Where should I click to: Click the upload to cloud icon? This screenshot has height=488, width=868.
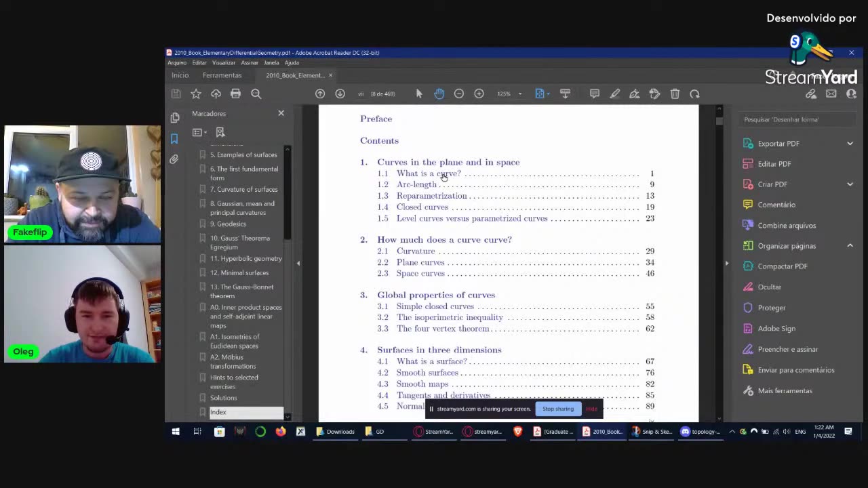pyautogui.click(x=216, y=94)
